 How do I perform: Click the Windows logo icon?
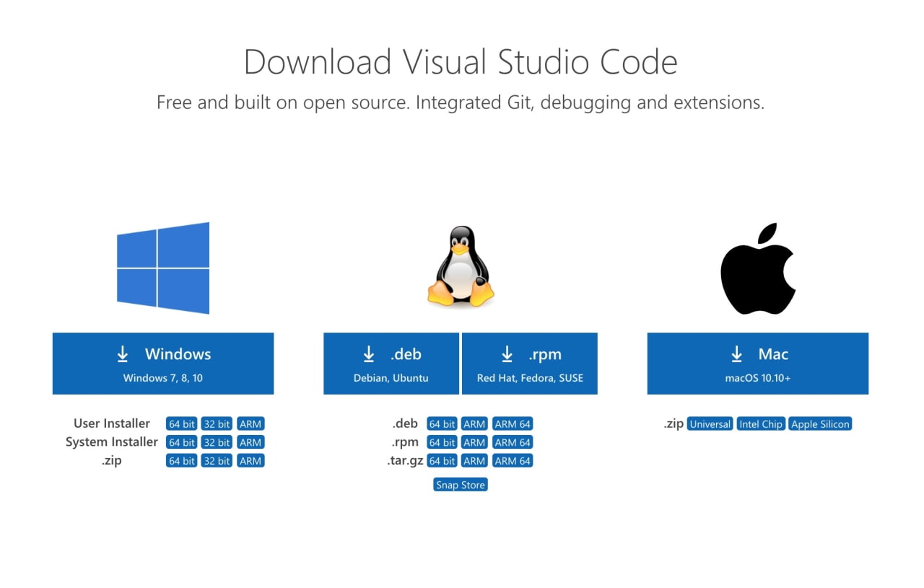point(163,268)
